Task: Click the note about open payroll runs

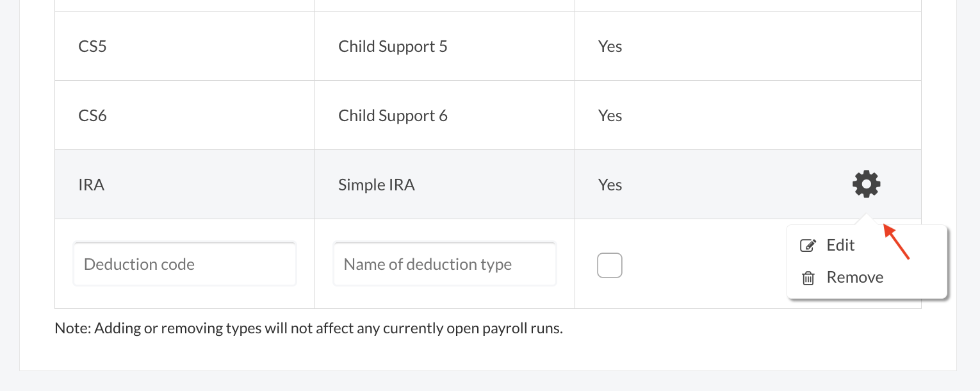Action: click(309, 329)
